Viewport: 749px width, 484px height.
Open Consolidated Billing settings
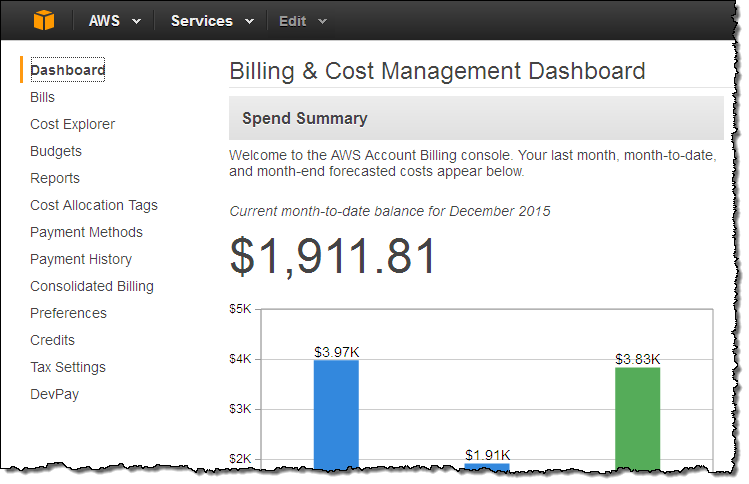(x=92, y=286)
